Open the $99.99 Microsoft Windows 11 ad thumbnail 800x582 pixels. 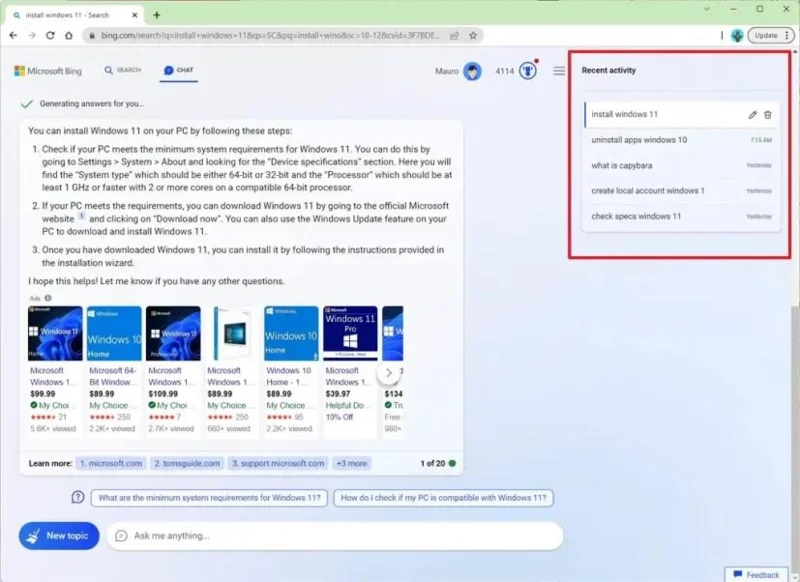(55, 333)
